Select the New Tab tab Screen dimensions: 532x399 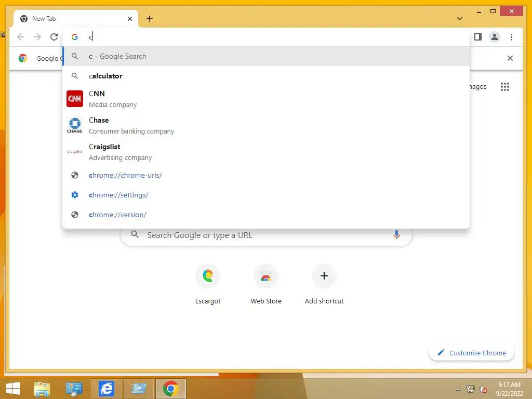pos(76,19)
